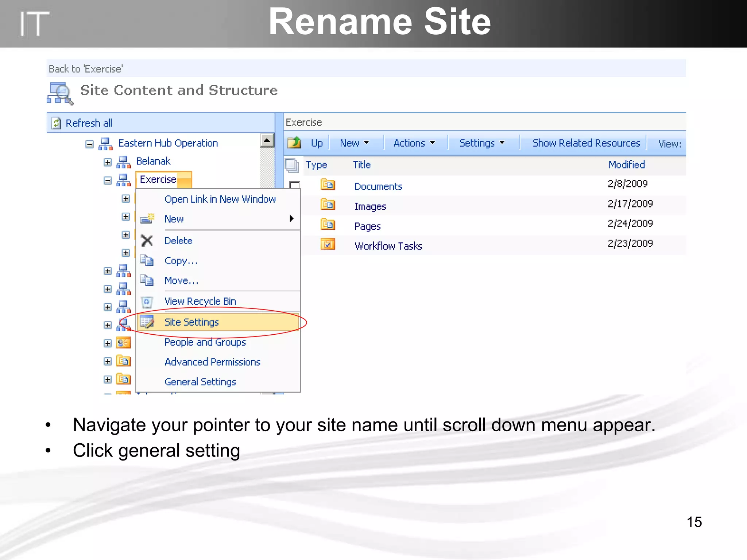Click the Refresh all link
The image size is (747, 560).
[x=89, y=123]
